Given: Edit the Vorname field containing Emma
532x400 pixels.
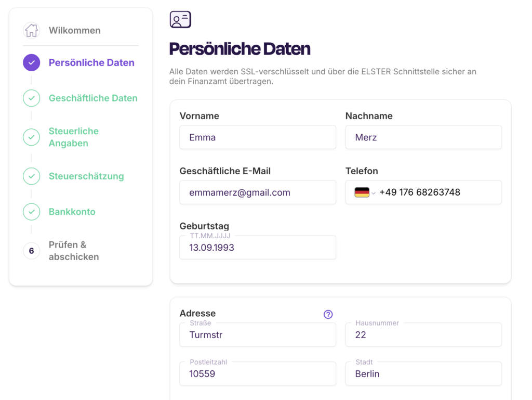Looking at the screenshot, I should point(258,137).
